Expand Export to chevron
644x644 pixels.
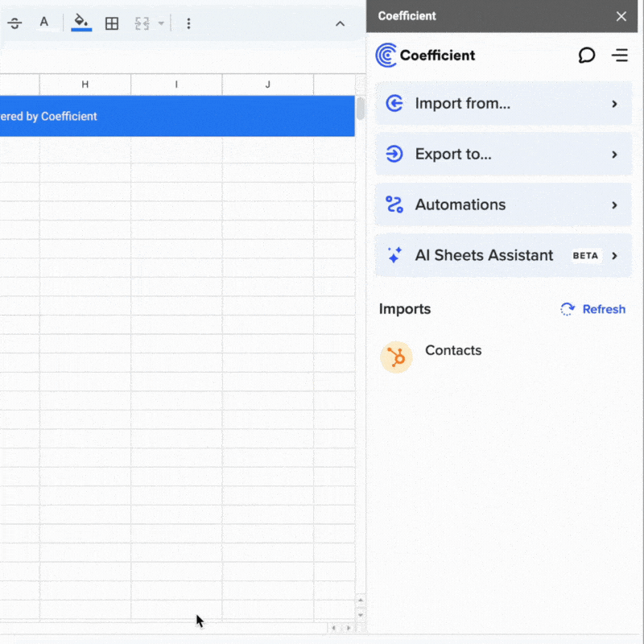click(x=614, y=155)
